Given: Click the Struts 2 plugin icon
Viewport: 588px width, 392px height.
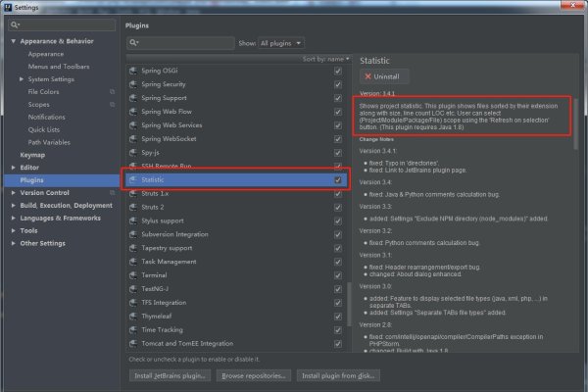Looking at the screenshot, I should click(133, 207).
